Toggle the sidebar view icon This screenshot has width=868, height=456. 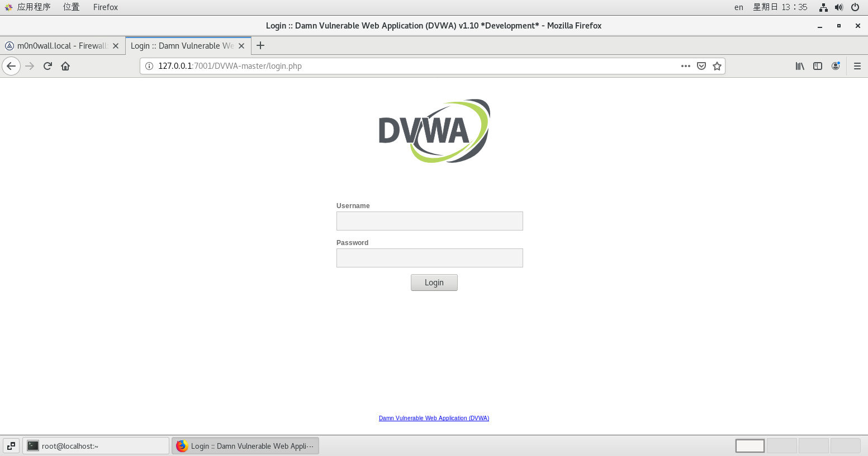point(818,66)
